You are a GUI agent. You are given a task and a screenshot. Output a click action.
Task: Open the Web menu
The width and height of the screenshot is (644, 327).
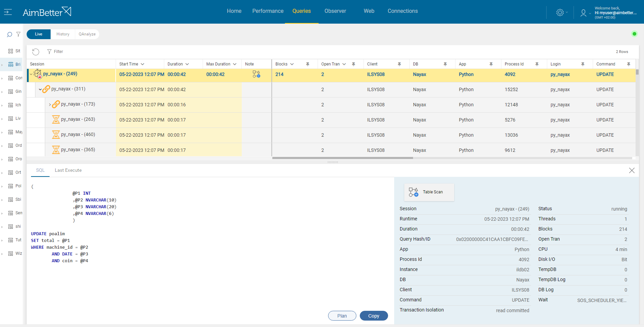(369, 11)
